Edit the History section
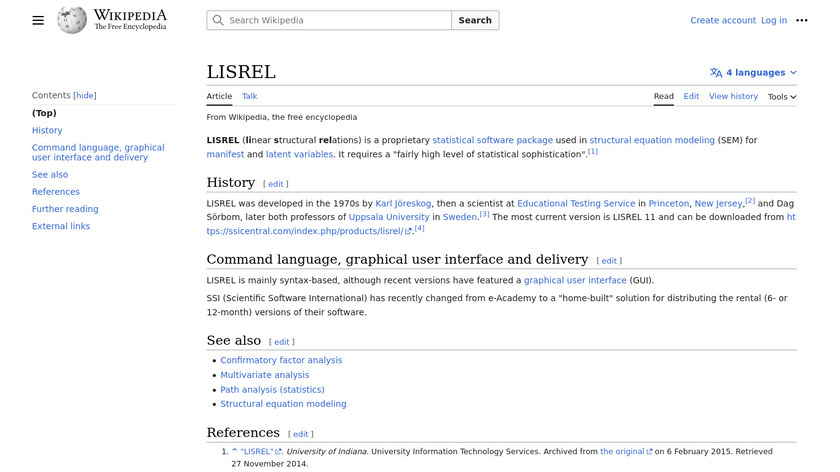This screenshot has height=472, width=840. pyautogui.click(x=275, y=184)
